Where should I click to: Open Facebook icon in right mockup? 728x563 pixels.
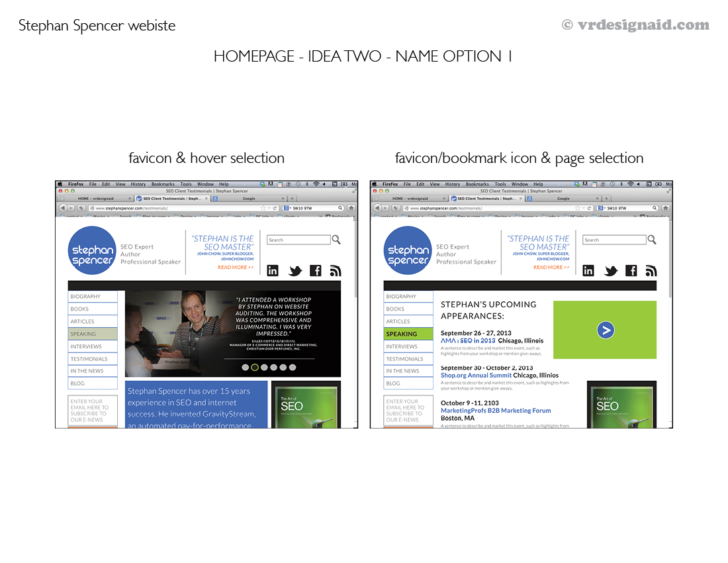tap(631, 270)
